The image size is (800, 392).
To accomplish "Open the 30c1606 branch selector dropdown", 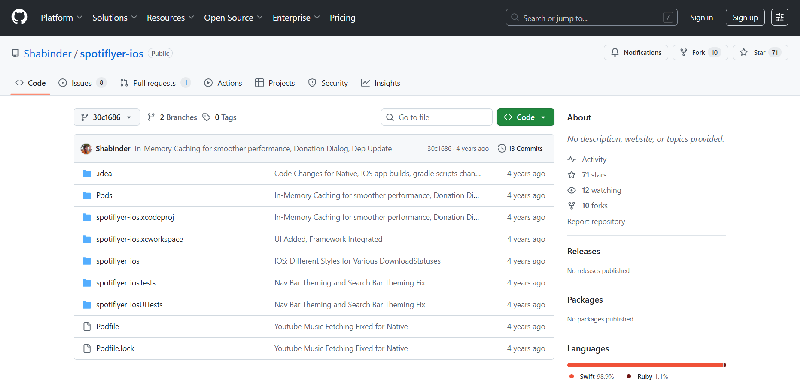I will coord(106,117).
